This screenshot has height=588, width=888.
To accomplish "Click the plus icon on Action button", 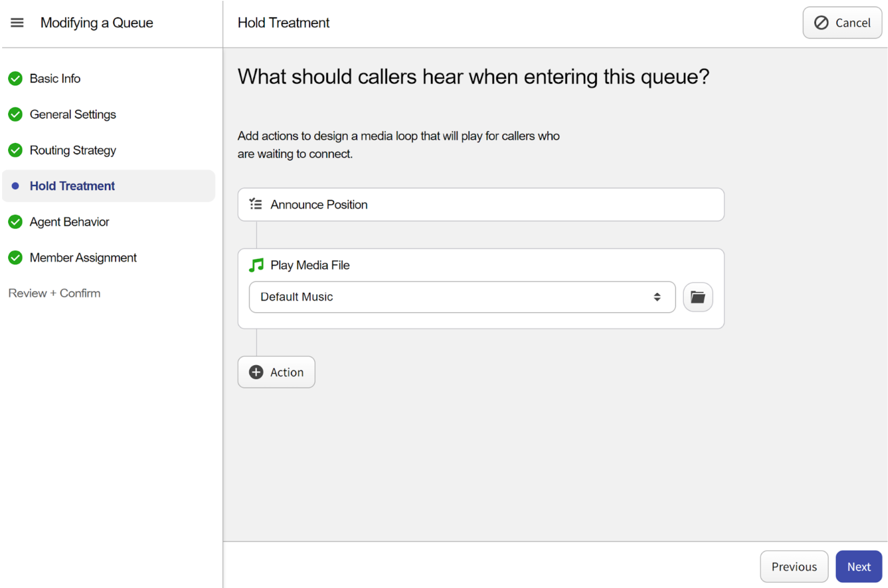I will coord(256,372).
